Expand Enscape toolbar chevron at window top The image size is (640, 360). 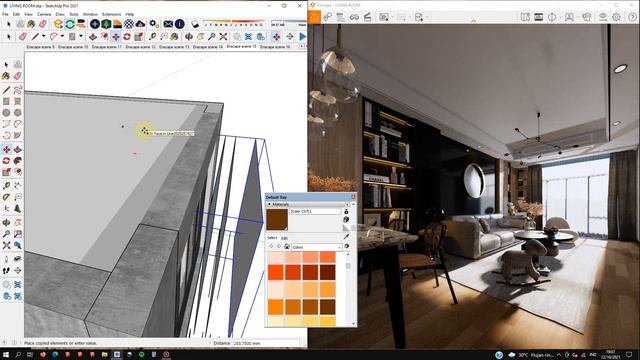tap(473, 20)
